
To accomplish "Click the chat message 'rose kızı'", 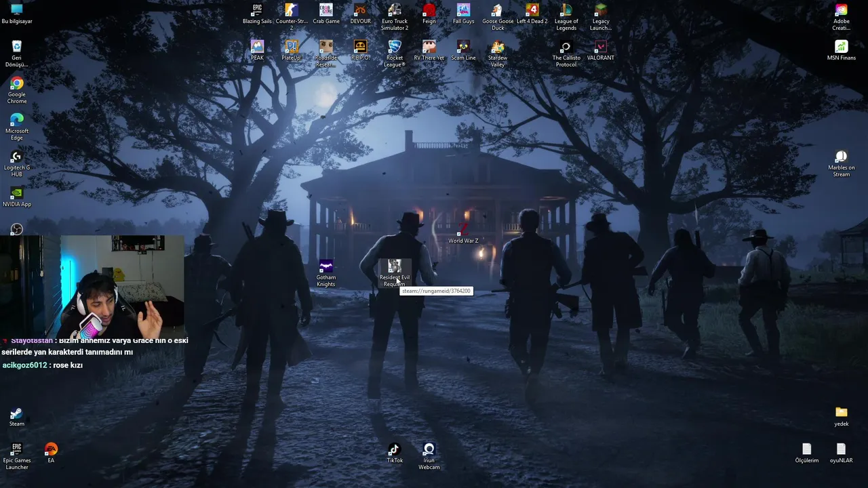I will click(68, 365).
